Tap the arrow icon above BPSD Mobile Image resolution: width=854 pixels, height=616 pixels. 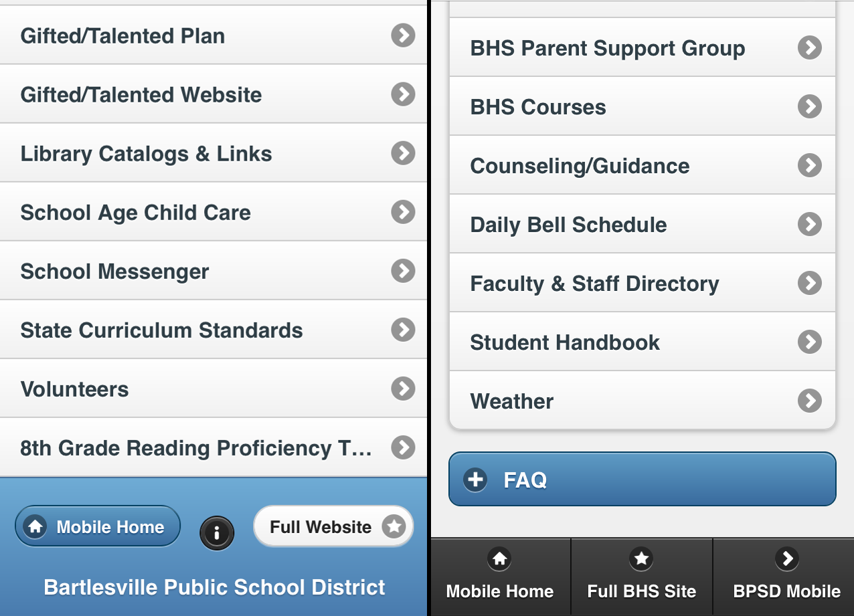coord(786,558)
